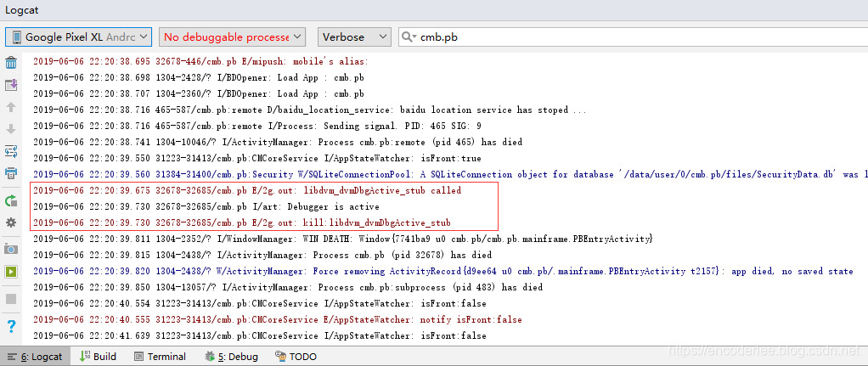Viewport: 868px width, 366px height.
Task: Click the up arrow stack trace icon
Action: point(10,107)
